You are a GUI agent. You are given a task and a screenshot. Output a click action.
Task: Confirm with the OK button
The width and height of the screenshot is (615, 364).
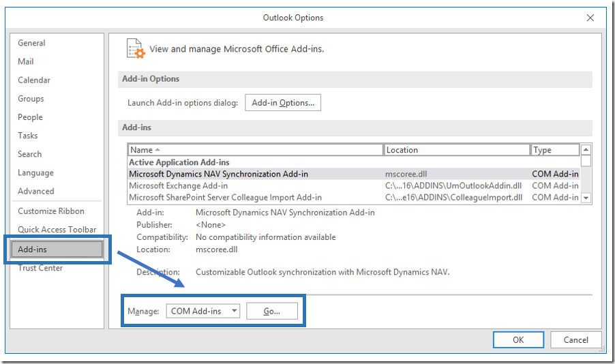pos(518,339)
